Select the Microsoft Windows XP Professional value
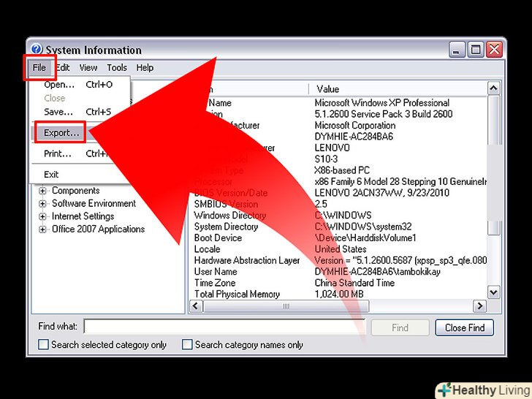532x399 pixels. click(x=381, y=103)
